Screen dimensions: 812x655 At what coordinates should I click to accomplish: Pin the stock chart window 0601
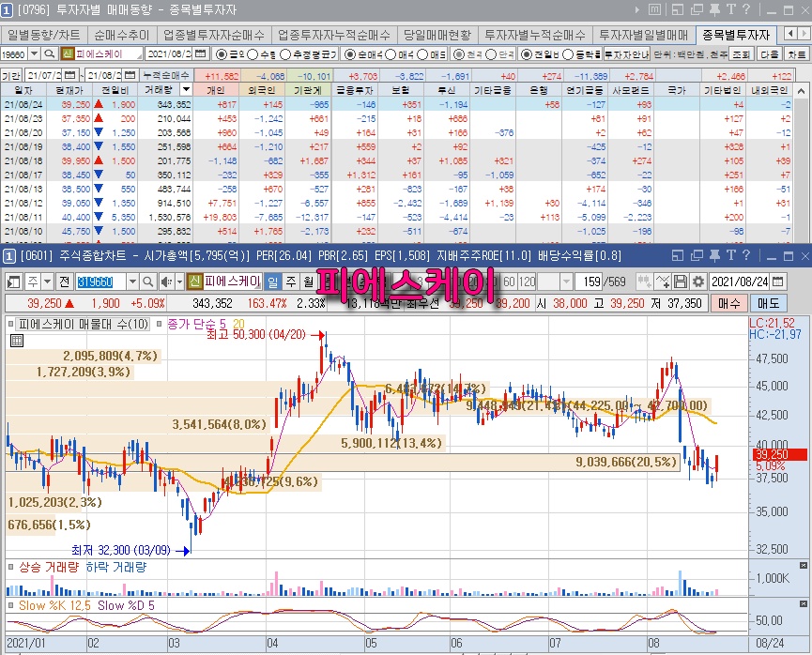tap(714, 255)
